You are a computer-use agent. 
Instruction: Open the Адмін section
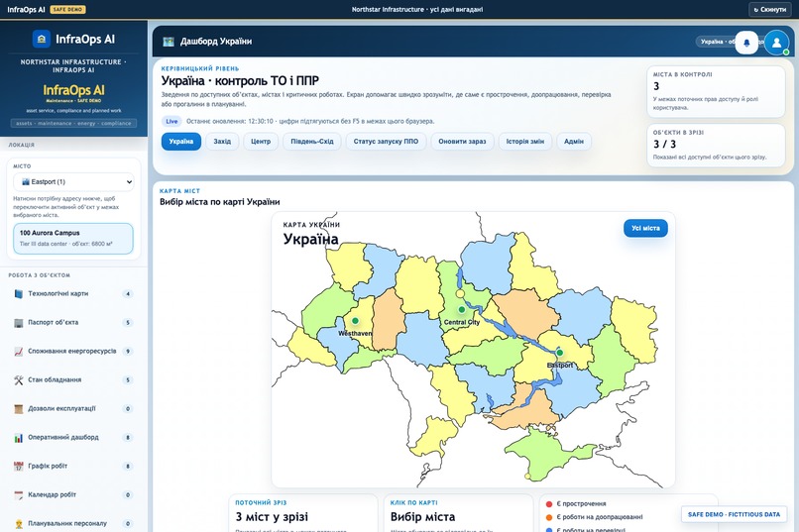(574, 142)
